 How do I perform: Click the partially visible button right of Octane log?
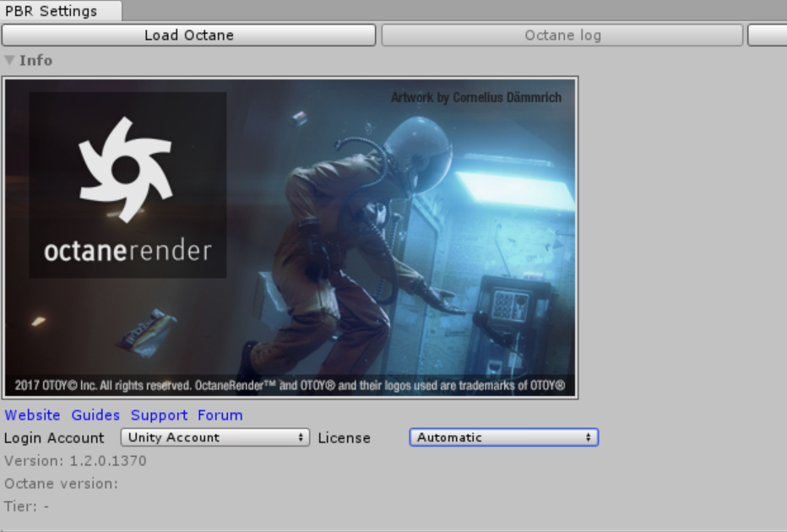768,35
